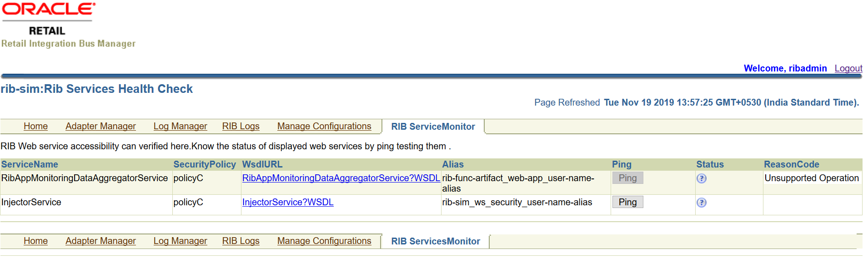This screenshot has width=868, height=259.
Task: Open Log Manager in the top navigation
Action: 180,126
